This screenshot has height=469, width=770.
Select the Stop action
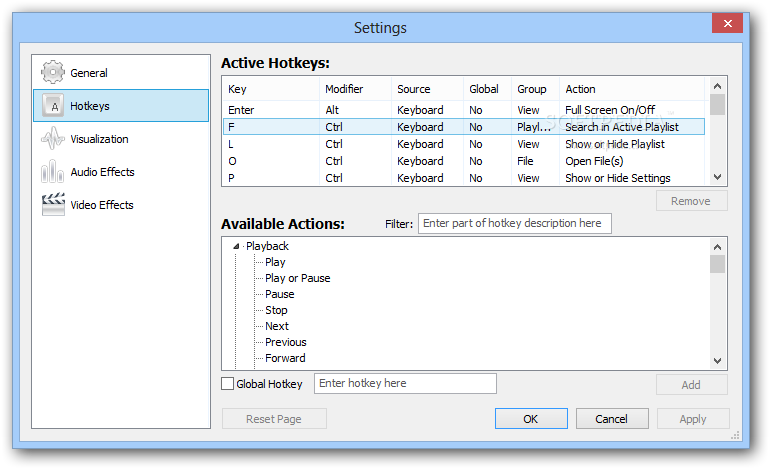[x=276, y=310]
